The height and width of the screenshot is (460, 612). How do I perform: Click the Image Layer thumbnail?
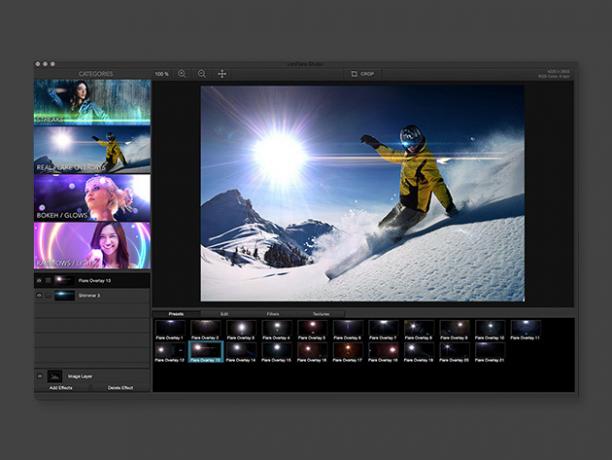[x=55, y=376]
